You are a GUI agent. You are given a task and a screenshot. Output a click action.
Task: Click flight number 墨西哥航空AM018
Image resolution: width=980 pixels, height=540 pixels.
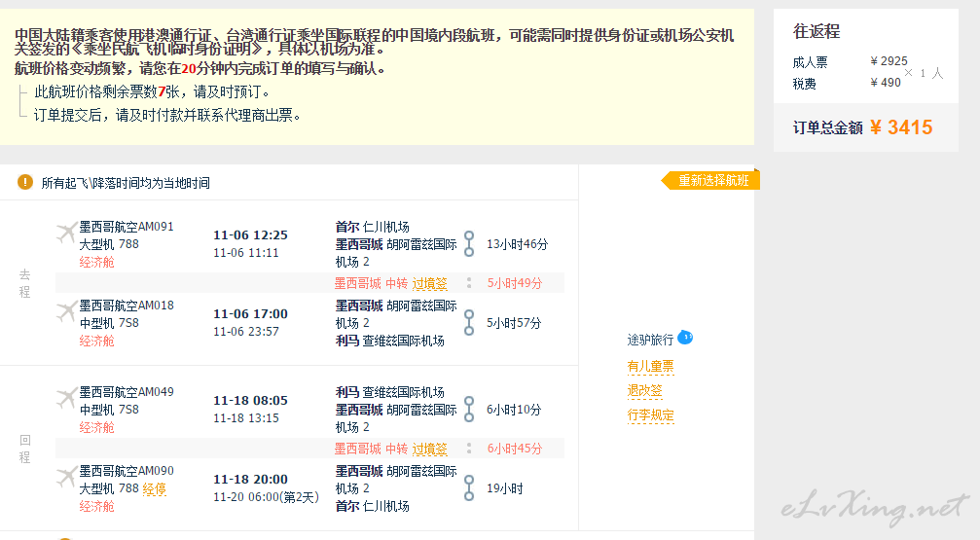(127, 305)
